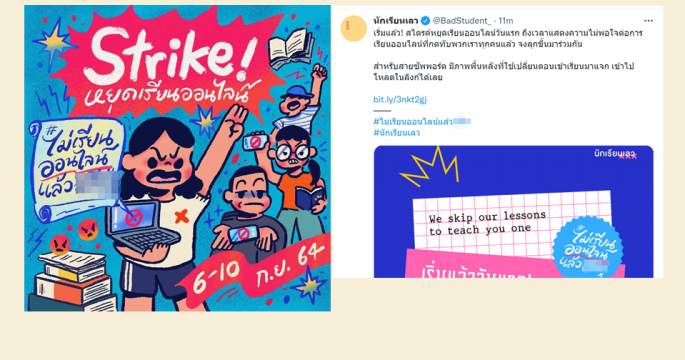Viewport: 685px width, 360px height.
Task: Open the bit.ly/3nkt2gj link
Action: 400,100
